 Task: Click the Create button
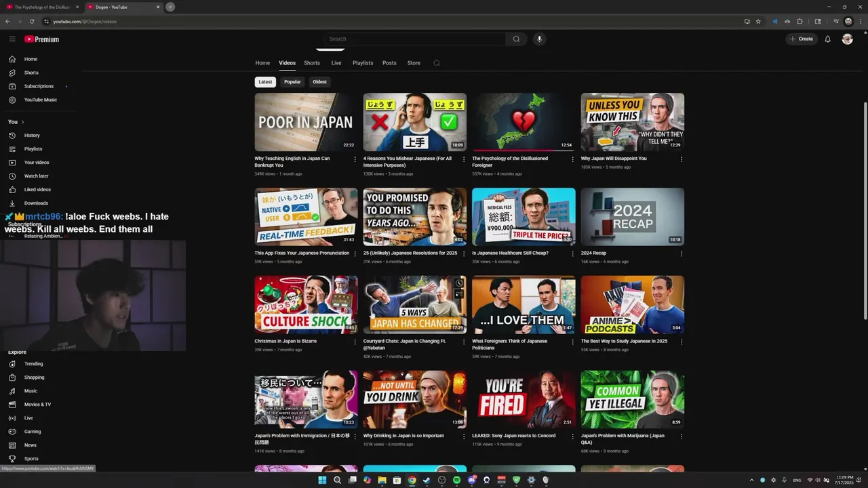pos(802,39)
